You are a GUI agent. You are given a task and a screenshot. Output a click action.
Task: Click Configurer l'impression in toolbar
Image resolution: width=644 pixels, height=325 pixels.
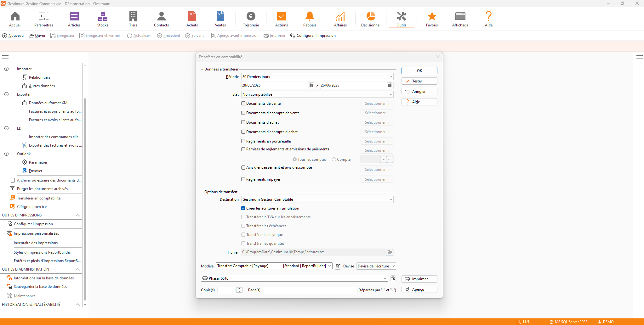click(x=313, y=36)
